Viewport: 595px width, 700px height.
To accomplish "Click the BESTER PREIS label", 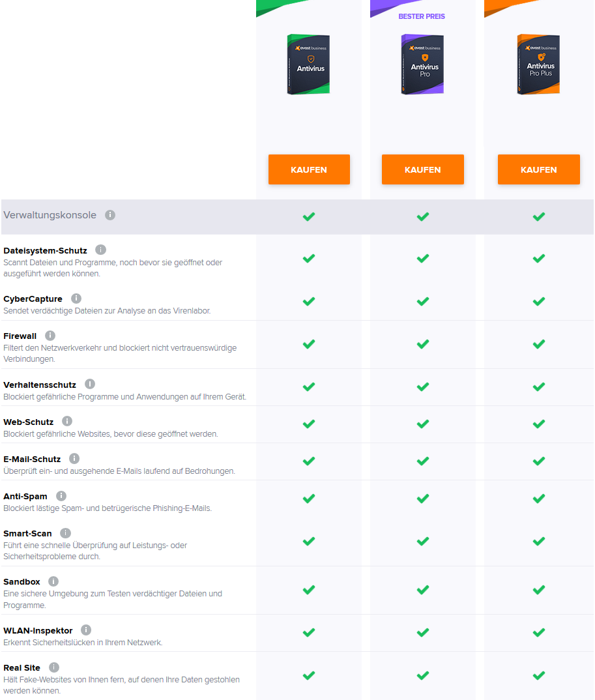I will point(422,16).
